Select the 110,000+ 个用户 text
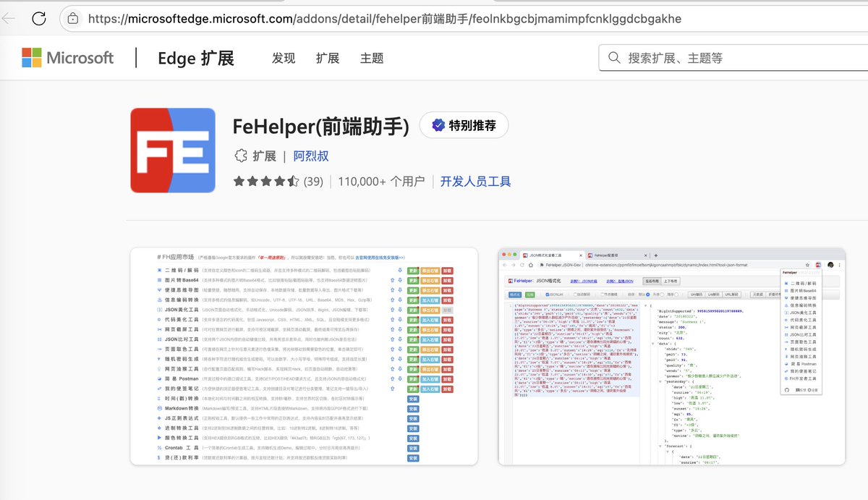The image size is (868, 500). 381,182
